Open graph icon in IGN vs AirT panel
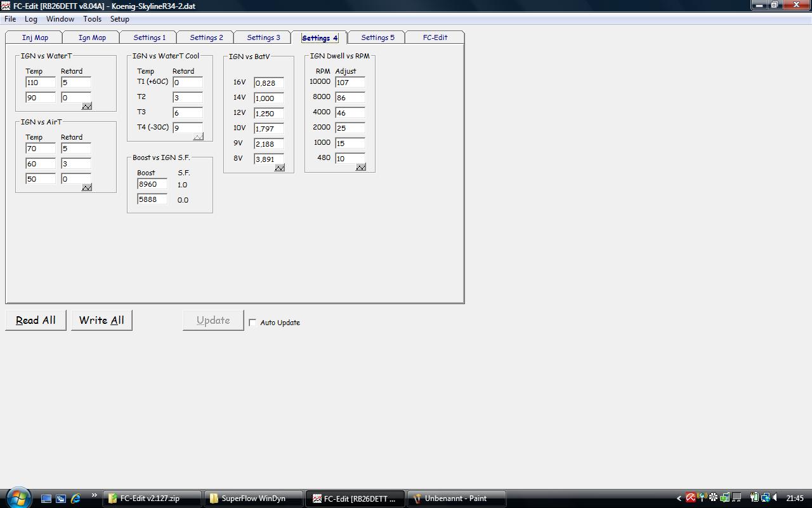 [x=87, y=187]
